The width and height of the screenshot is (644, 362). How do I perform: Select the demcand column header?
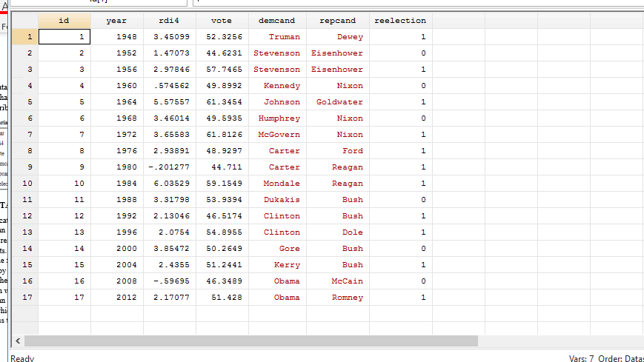pyautogui.click(x=277, y=21)
